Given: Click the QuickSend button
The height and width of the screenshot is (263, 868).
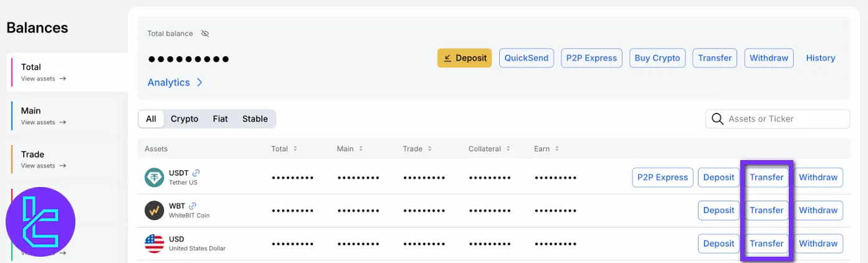Looking at the screenshot, I should 527,58.
